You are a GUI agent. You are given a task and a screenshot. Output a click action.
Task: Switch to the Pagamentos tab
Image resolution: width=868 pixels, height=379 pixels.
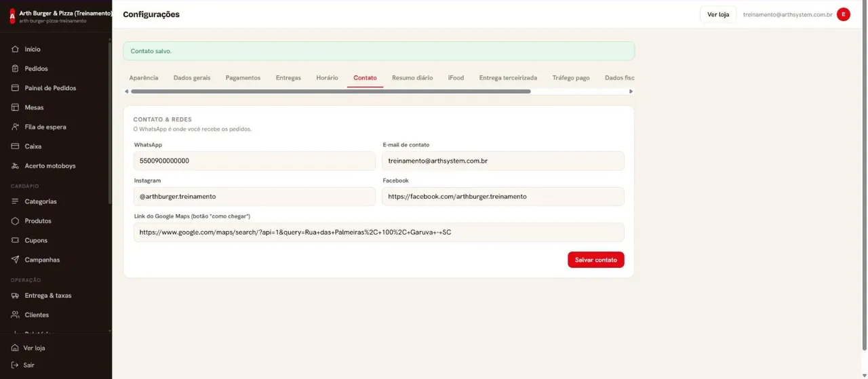[243, 78]
